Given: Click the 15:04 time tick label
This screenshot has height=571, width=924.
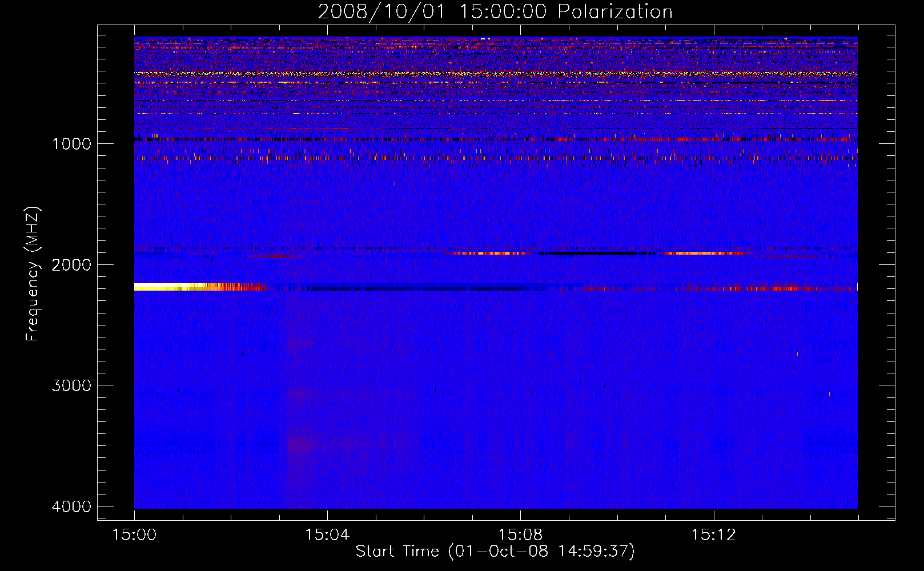Looking at the screenshot, I should coord(327,535).
